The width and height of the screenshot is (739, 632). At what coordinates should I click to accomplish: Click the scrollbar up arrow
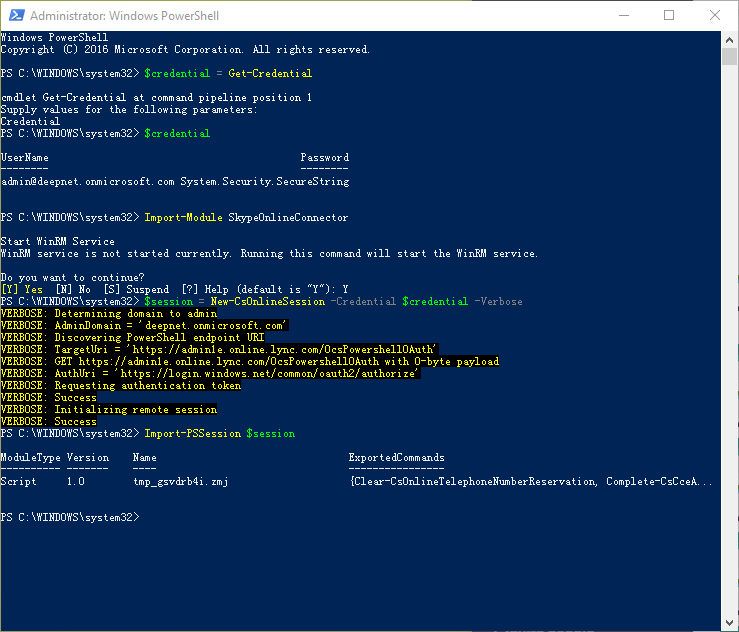point(729,40)
